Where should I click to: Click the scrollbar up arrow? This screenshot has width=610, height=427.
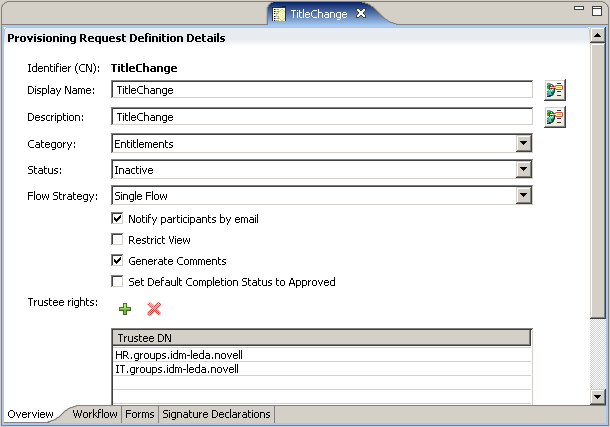click(597, 35)
